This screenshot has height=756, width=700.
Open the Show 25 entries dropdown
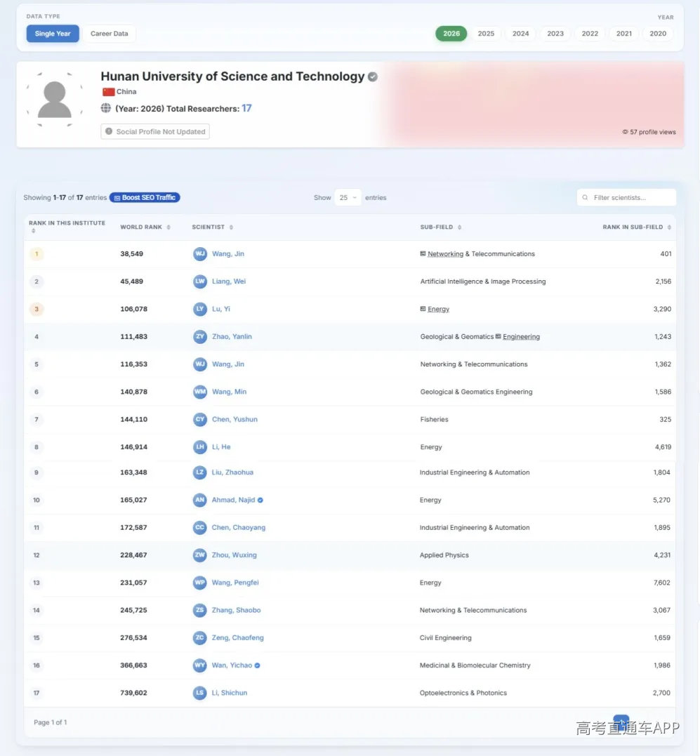tap(348, 198)
